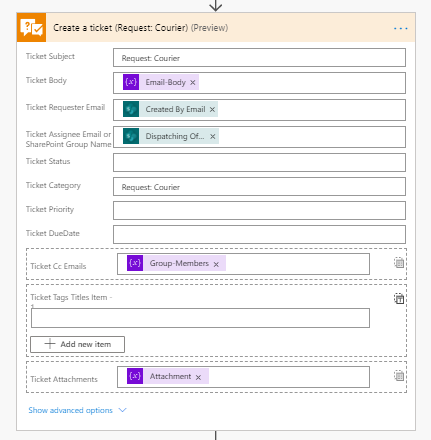Select the Email-Body variable token
The image size is (431, 440).
pos(161,82)
